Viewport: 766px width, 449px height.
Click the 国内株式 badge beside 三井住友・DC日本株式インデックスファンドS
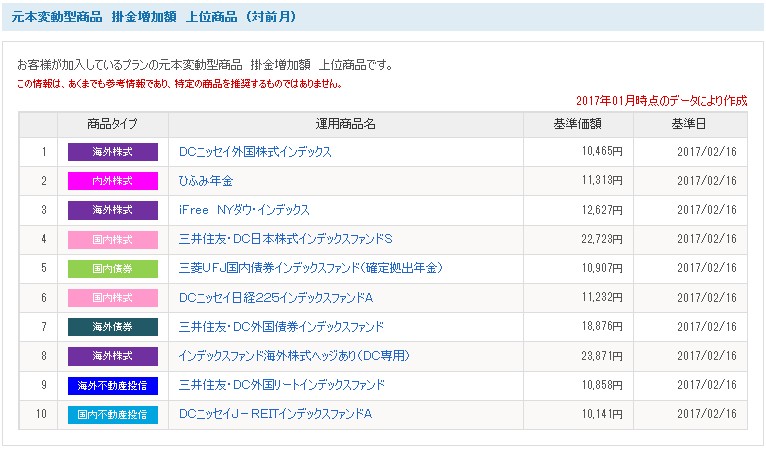point(113,239)
